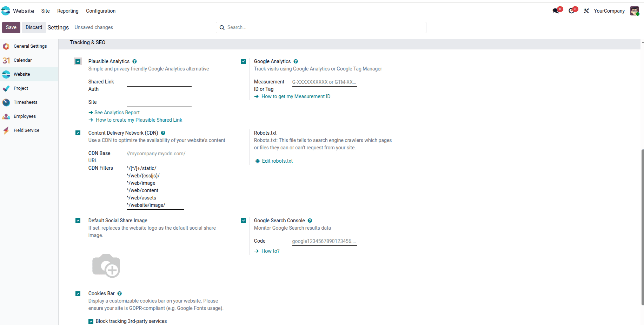Image resolution: width=644 pixels, height=325 pixels.
Task: Toggle Block tracking 3rd-party services
Action: click(x=91, y=321)
